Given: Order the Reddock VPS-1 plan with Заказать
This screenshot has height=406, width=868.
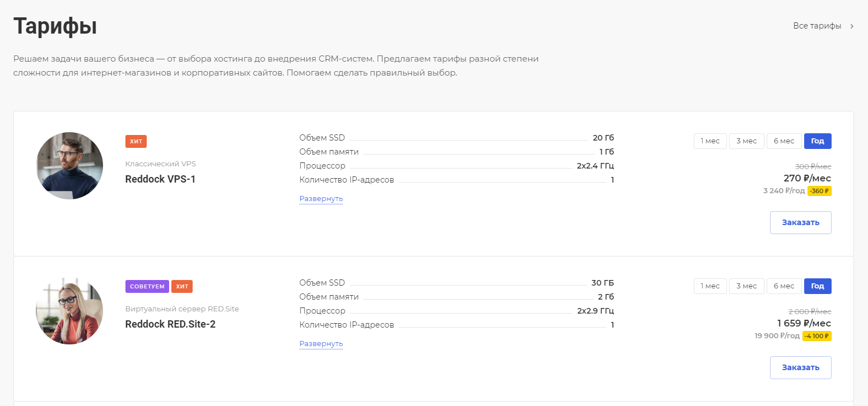Looking at the screenshot, I should click(x=801, y=222).
